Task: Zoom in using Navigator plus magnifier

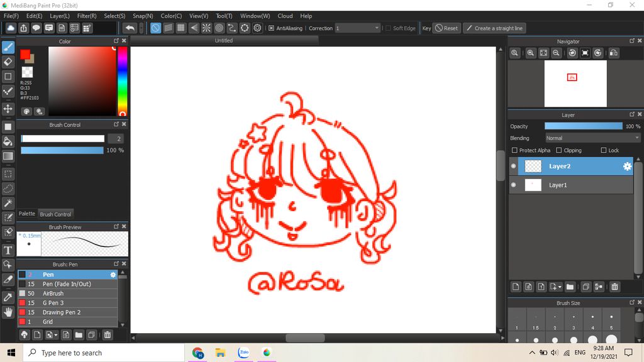Action: click(531, 53)
